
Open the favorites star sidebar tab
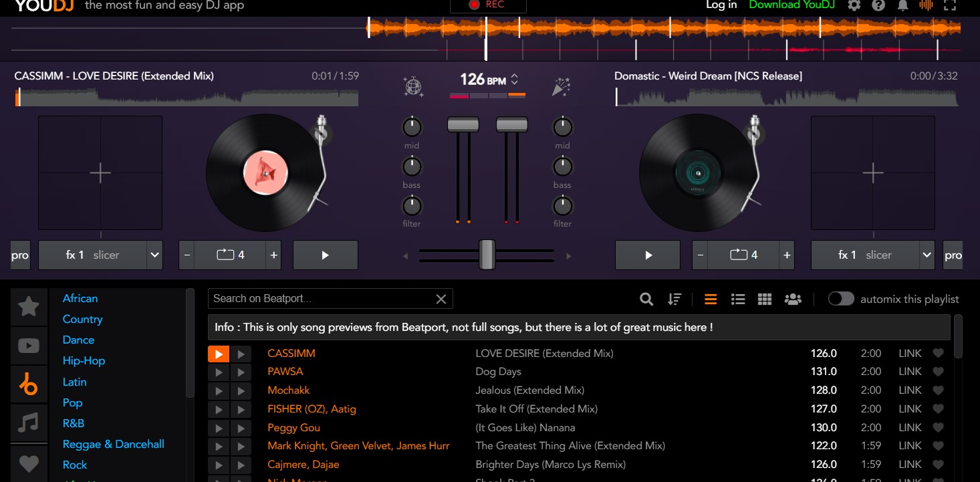tap(29, 307)
